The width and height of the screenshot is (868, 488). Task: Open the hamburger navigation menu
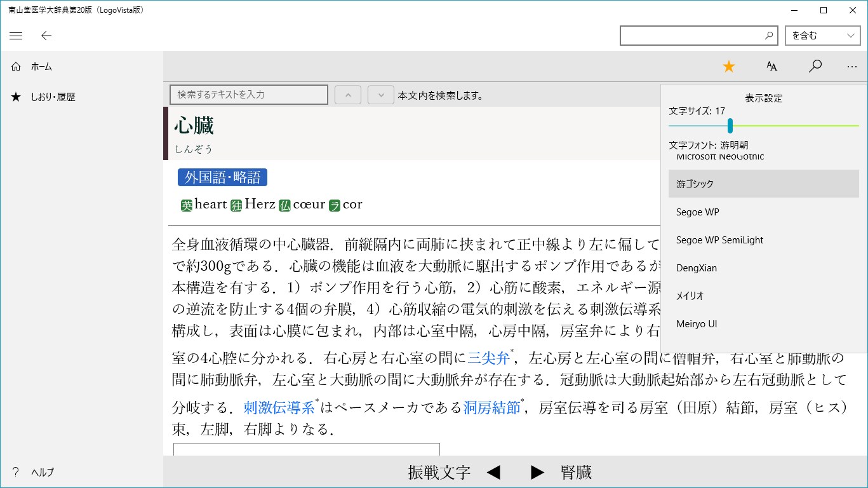[x=16, y=36]
